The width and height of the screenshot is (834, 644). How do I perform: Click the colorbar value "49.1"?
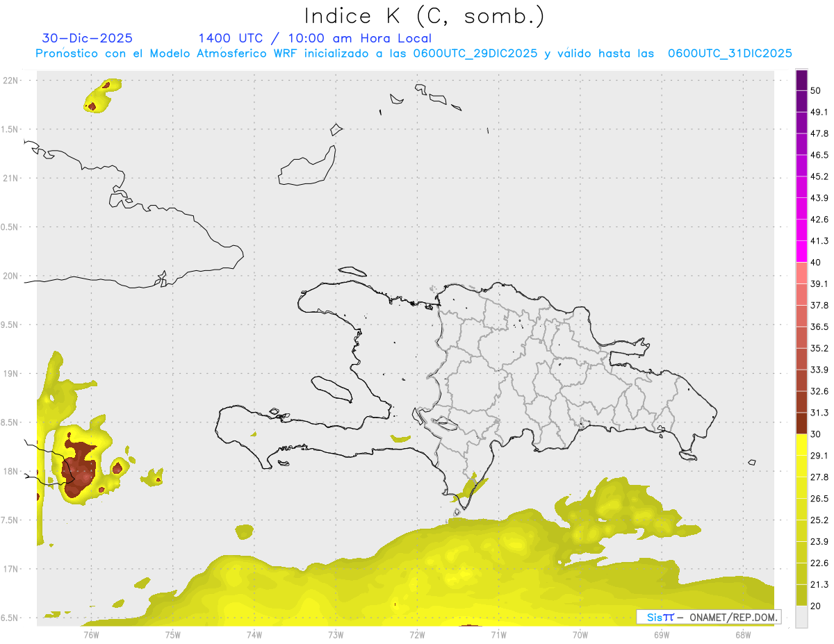coord(819,112)
